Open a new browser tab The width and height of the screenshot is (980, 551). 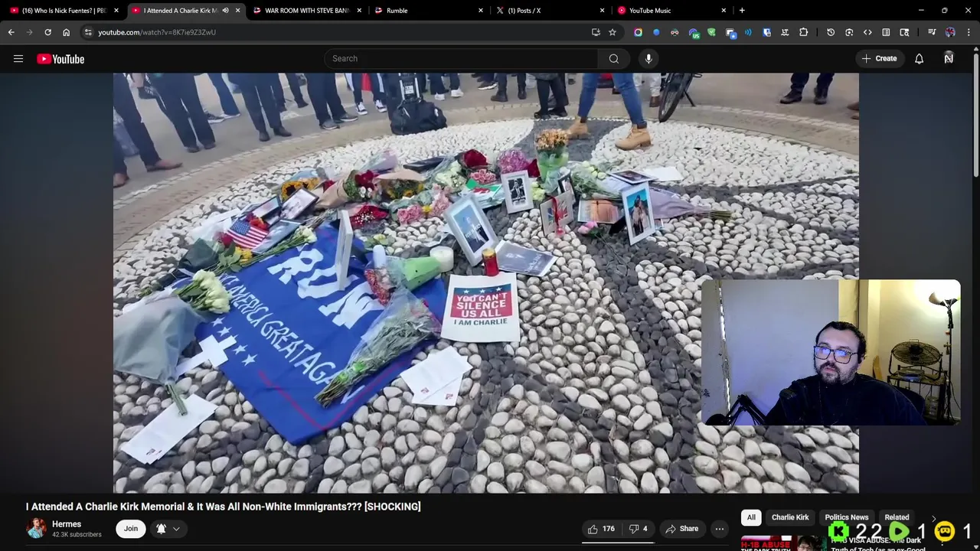point(742,11)
